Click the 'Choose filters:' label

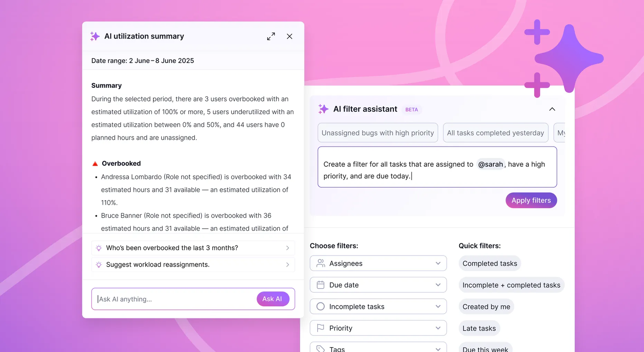tap(334, 246)
